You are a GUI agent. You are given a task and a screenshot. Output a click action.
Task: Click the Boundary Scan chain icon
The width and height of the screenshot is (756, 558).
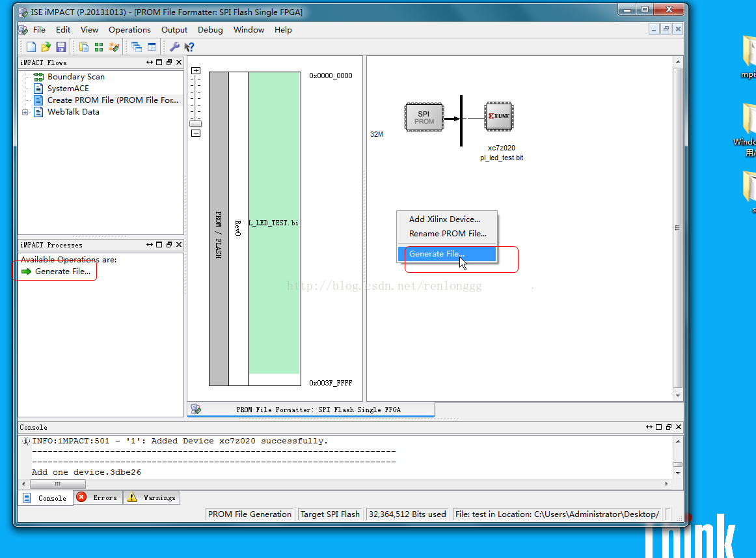(38, 77)
